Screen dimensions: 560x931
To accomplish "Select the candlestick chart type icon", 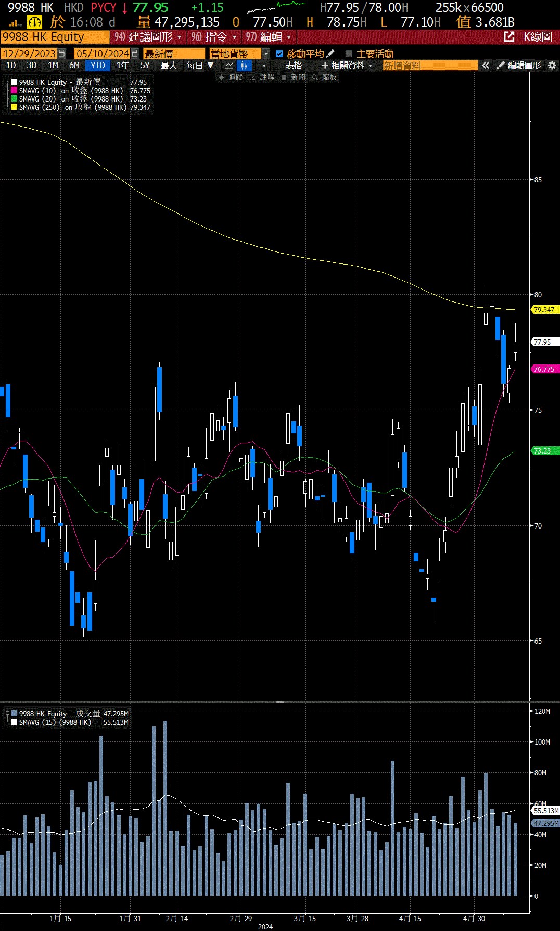I will click(x=244, y=66).
